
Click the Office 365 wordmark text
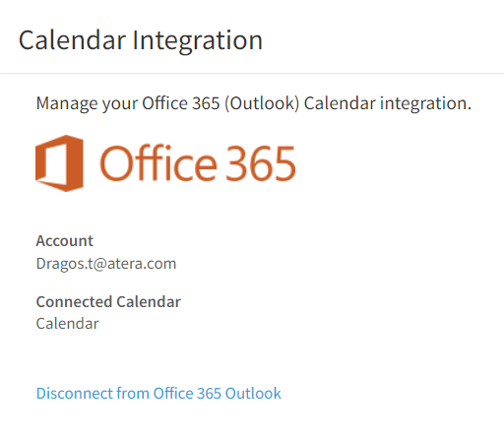tap(198, 163)
